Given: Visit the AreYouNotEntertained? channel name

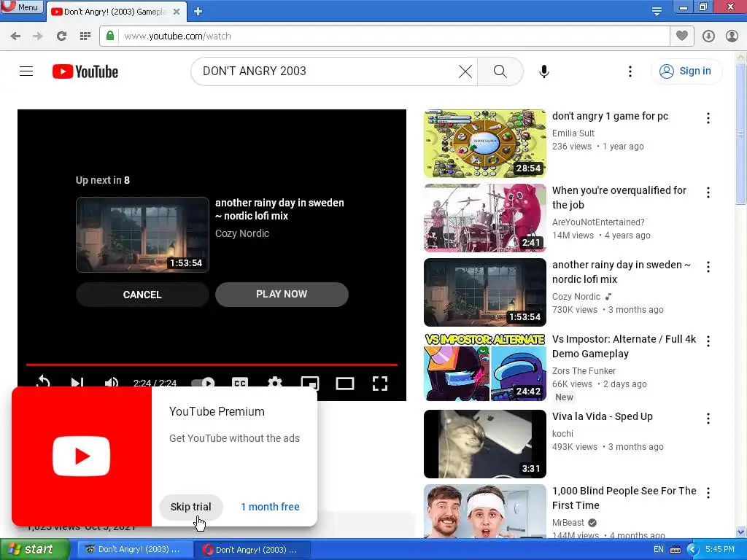Looking at the screenshot, I should (x=598, y=222).
